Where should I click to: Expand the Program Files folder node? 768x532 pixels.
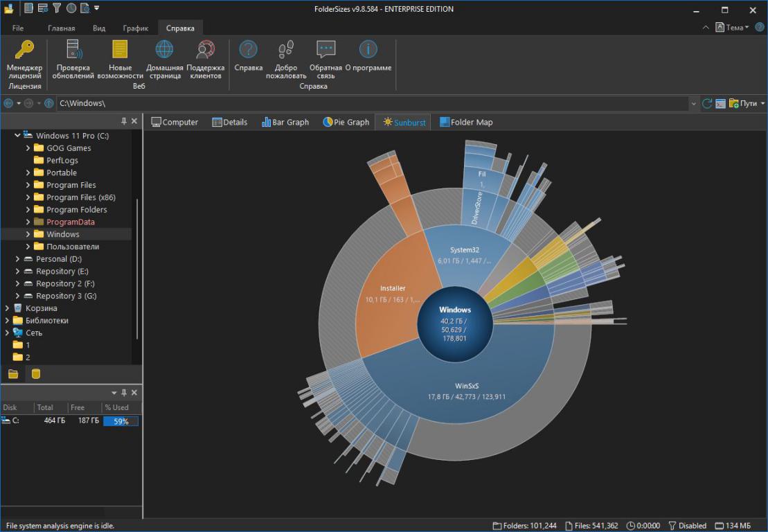[28, 185]
